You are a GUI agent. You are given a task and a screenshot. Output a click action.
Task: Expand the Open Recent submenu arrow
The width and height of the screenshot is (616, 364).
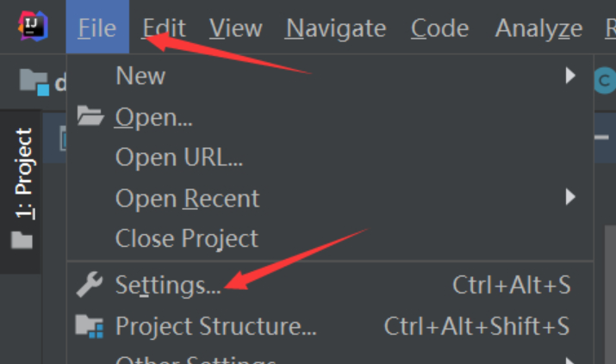tap(569, 198)
